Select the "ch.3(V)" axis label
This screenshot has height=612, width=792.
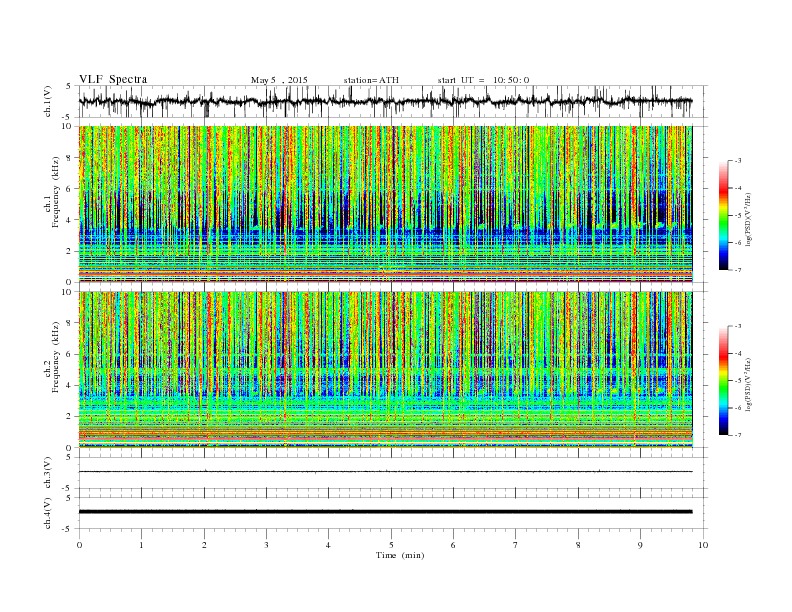pyautogui.click(x=48, y=473)
